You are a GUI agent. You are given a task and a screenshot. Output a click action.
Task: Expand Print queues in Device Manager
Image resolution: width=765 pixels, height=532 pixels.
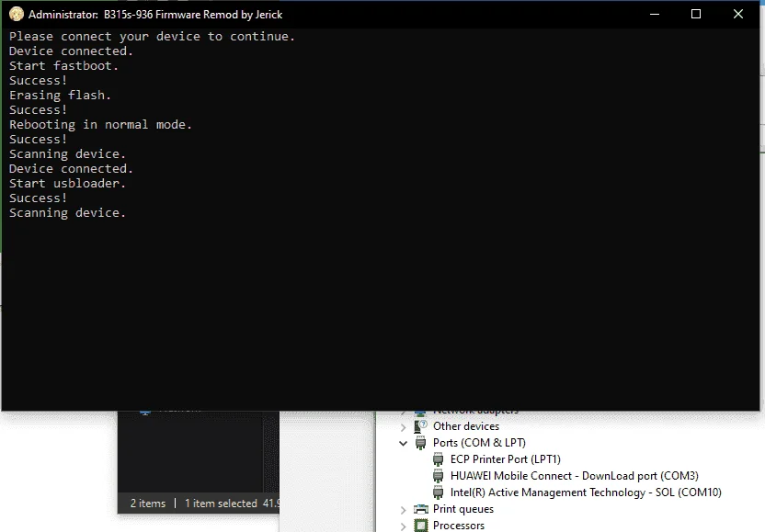(403, 510)
